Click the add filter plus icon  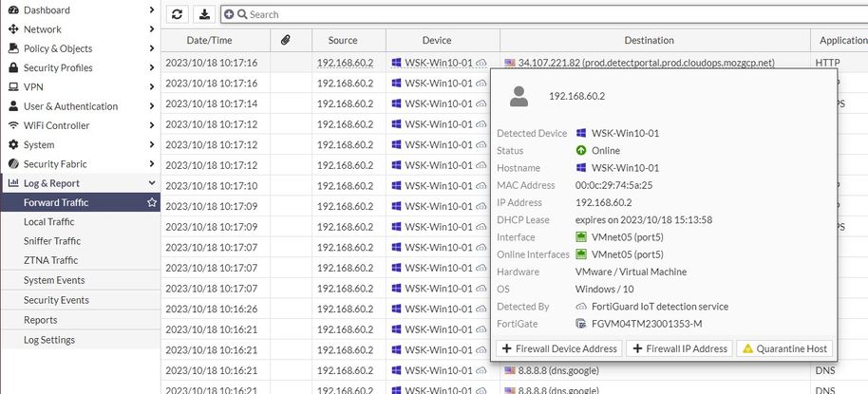tap(228, 14)
